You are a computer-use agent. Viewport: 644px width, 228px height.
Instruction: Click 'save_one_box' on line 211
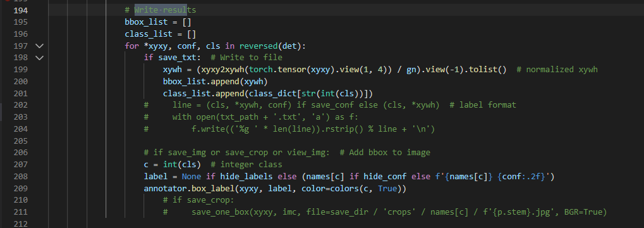coord(220,212)
